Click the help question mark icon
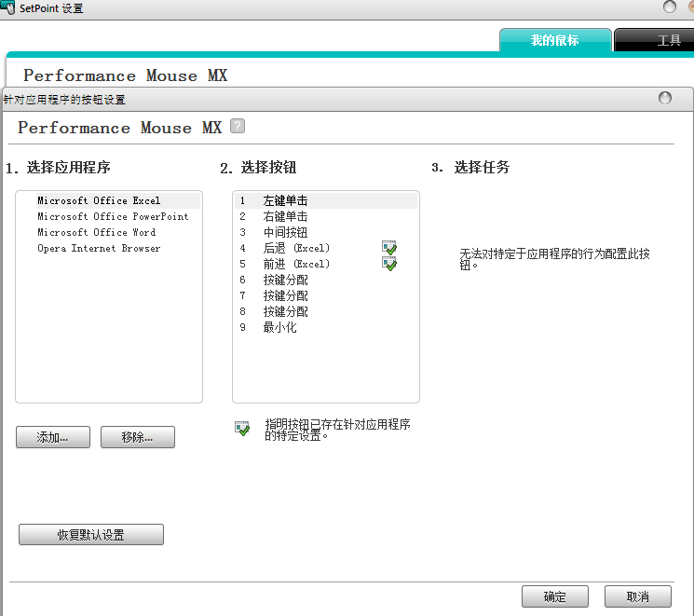Screen dimensions: 694x616 pyautogui.click(x=238, y=126)
